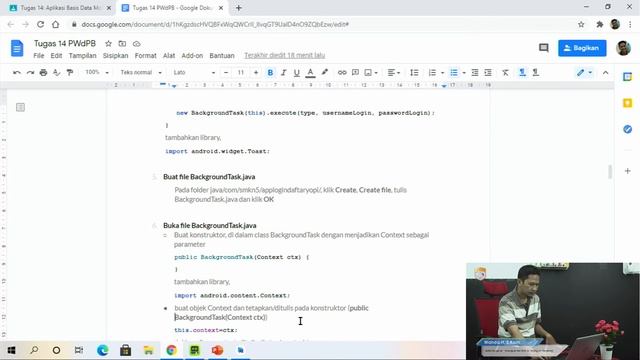The width and height of the screenshot is (640, 360).
Task: Expand numbered list style dropdown arrow
Action: 442,73
